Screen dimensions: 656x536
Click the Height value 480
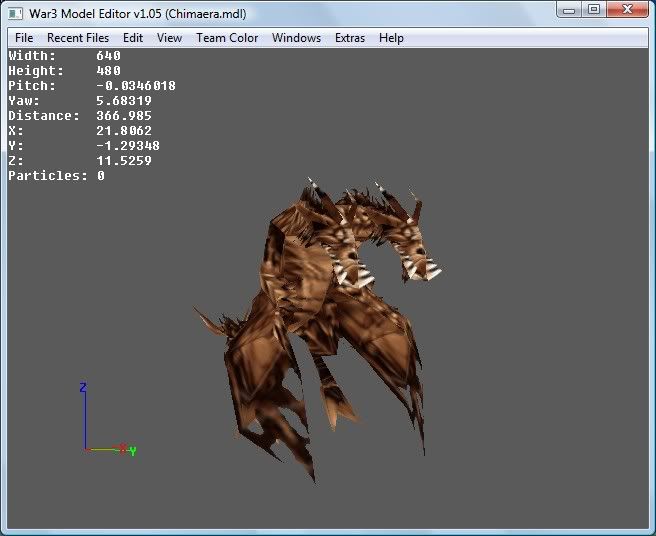click(x=108, y=70)
